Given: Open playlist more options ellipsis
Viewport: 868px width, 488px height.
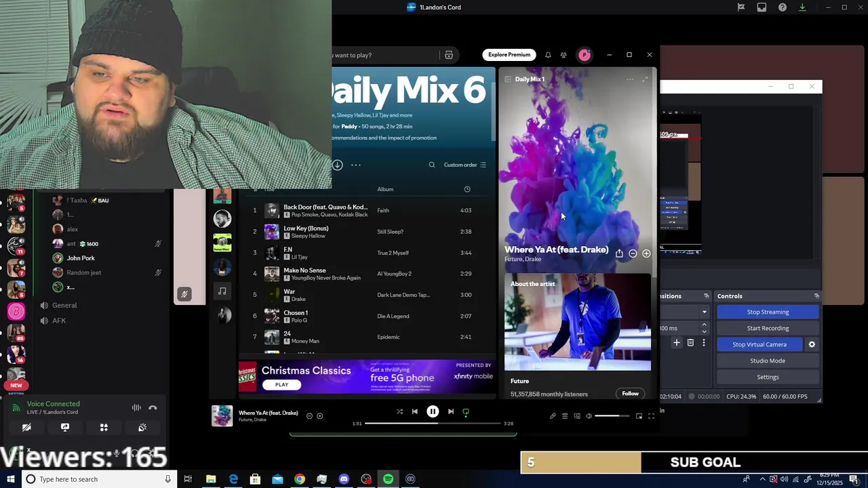Looking at the screenshot, I should pos(356,165).
